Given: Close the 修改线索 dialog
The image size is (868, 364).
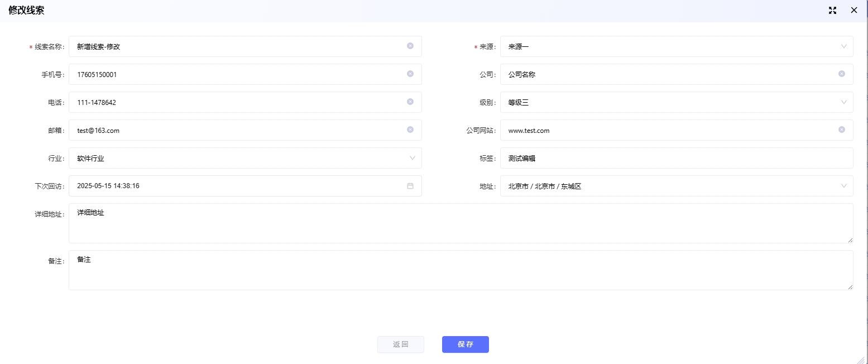Looking at the screenshot, I should click(854, 10).
